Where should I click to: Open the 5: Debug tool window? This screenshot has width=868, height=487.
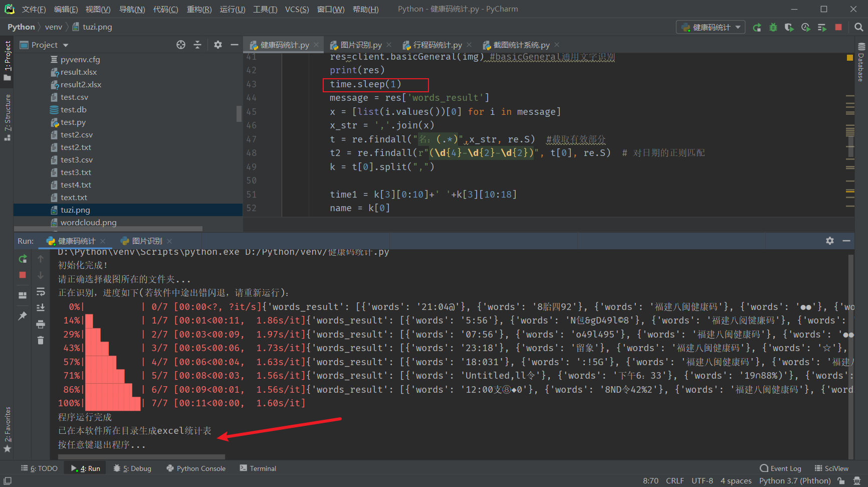pos(132,468)
